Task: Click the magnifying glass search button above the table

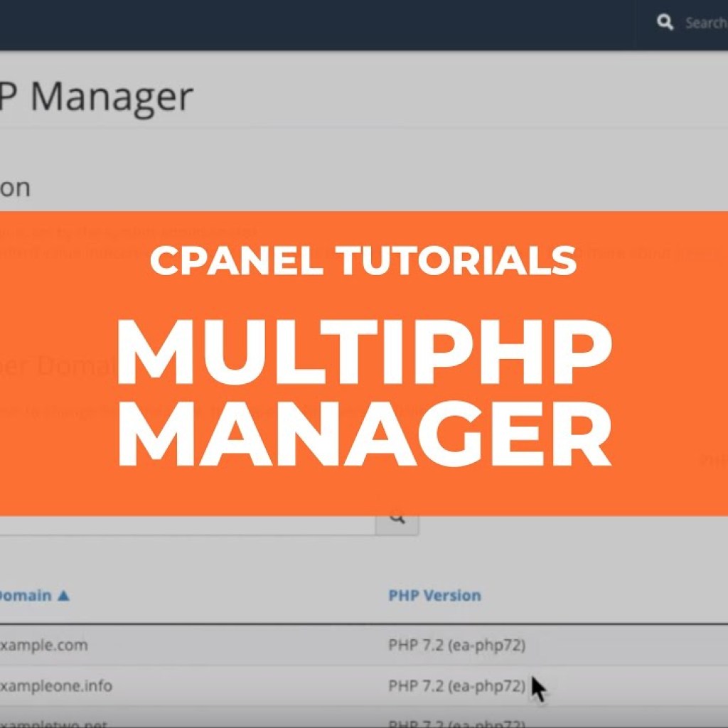Action: click(398, 518)
